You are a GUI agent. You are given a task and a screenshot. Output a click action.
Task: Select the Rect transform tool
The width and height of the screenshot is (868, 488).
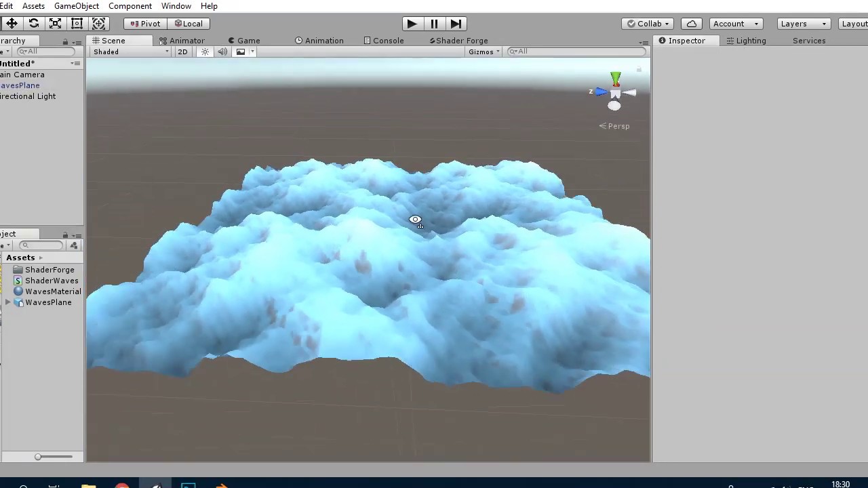click(x=77, y=24)
